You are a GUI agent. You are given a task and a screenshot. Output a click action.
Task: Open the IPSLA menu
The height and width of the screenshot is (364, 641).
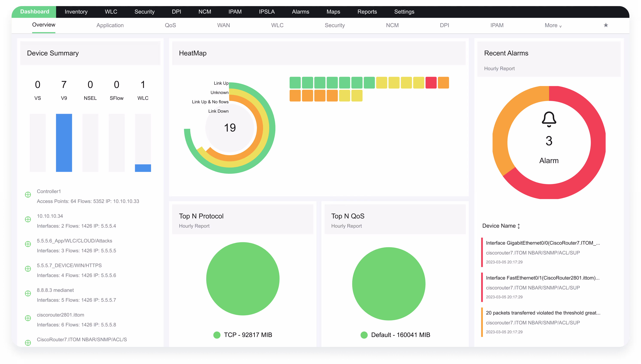click(x=267, y=12)
